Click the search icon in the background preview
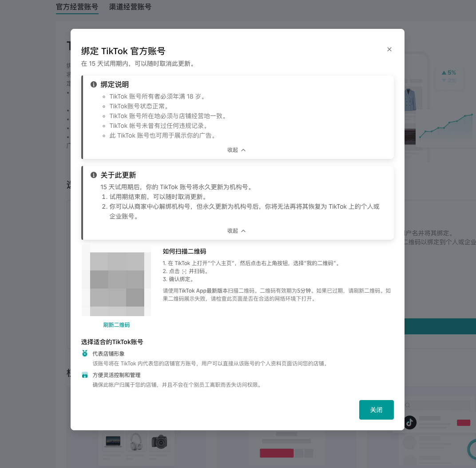Image resolution: width=476 pixels, height=468 pixels. [x=407, y=405]
